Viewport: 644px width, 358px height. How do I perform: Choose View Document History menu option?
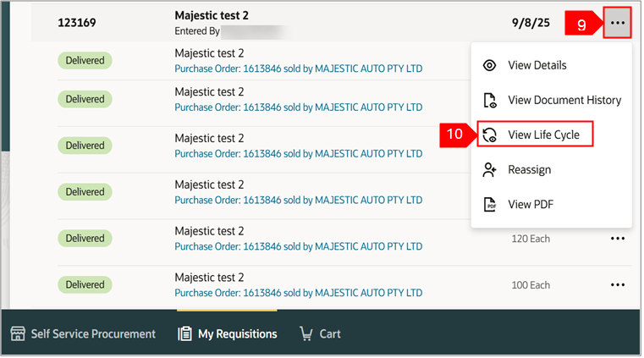(564, 101)
